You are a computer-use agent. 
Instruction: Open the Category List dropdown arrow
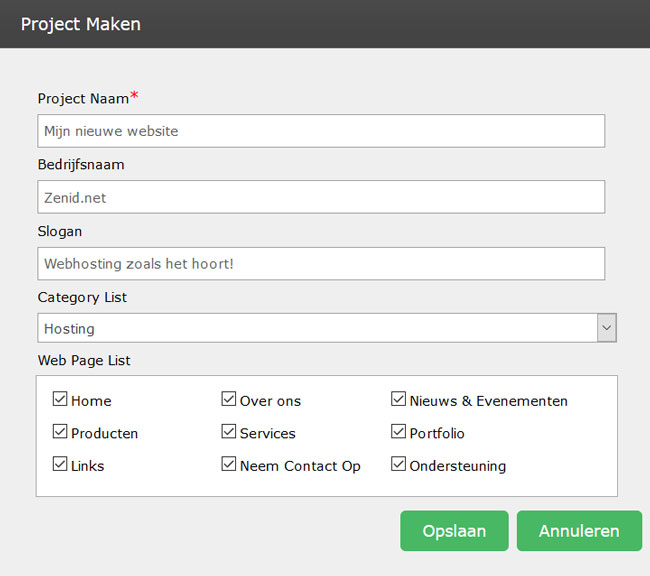pyautogui.click(x=606, y=328)
